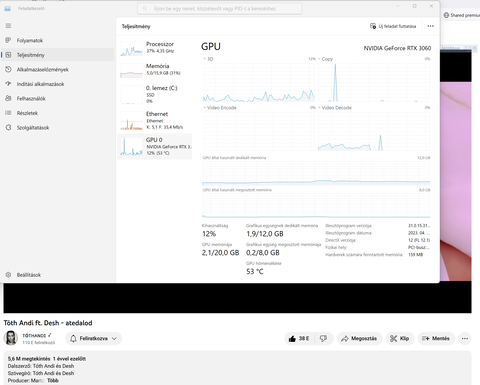
Task: Click the Megosztás share button on YouTube
Action: click(x=359, y=338)
